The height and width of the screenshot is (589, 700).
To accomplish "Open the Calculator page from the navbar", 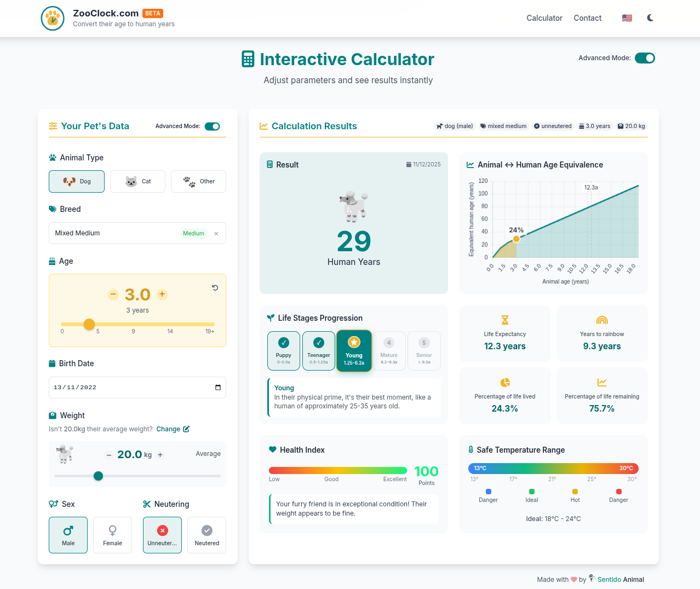I will pyautogui.click(x=544, y=18).
